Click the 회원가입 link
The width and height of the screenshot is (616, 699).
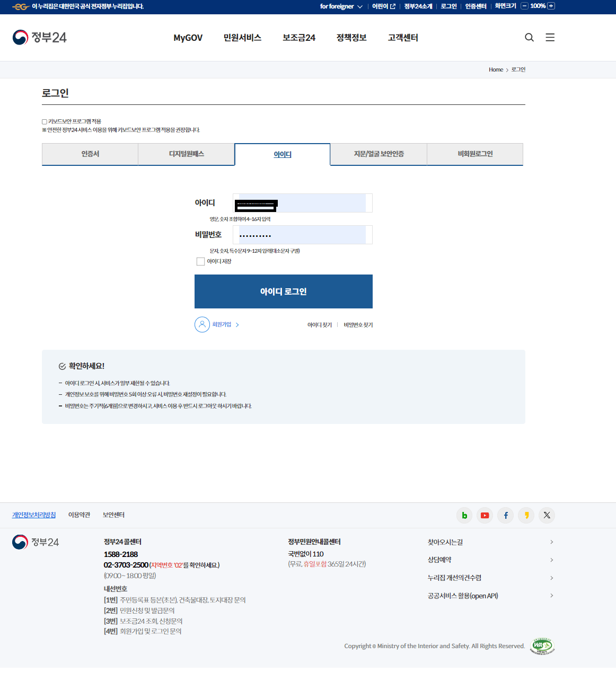[222, 325]
